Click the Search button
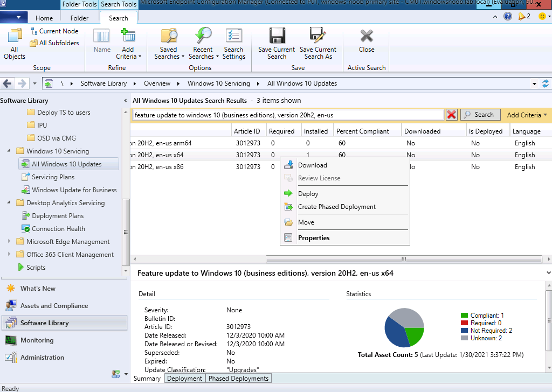This screenshot has height=392, width=552. pyautogui.click(x=480, y=115)
